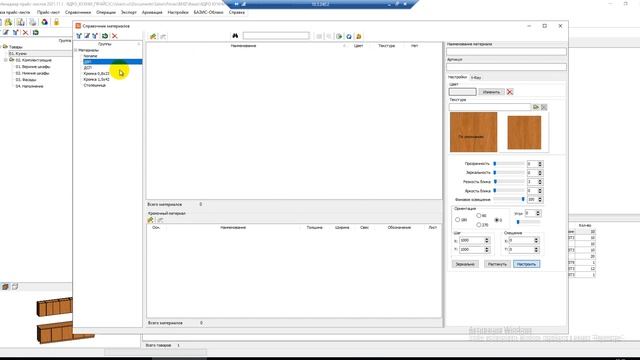The width and height of the screenshot is (640, 360).
Task: Click step Y 1000 spinner arrows
Action: pos(487,249)
